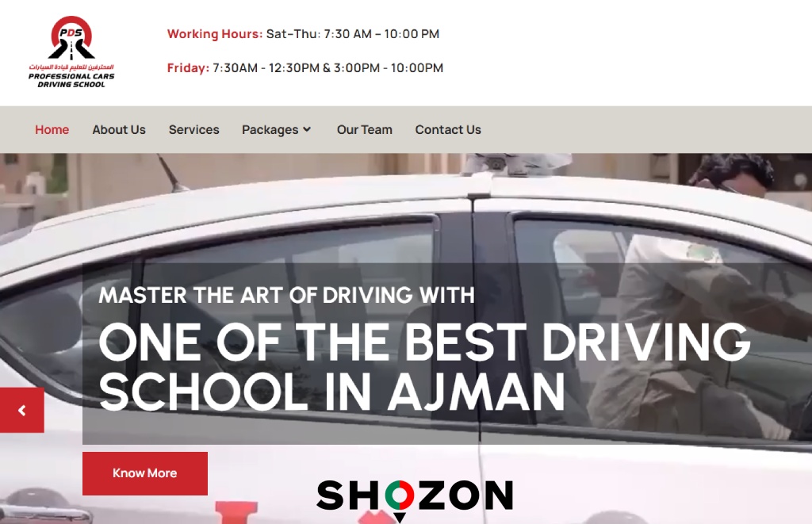Visit the Our Team page
Screen dimensions: 812x524
(x=365, y=129)
